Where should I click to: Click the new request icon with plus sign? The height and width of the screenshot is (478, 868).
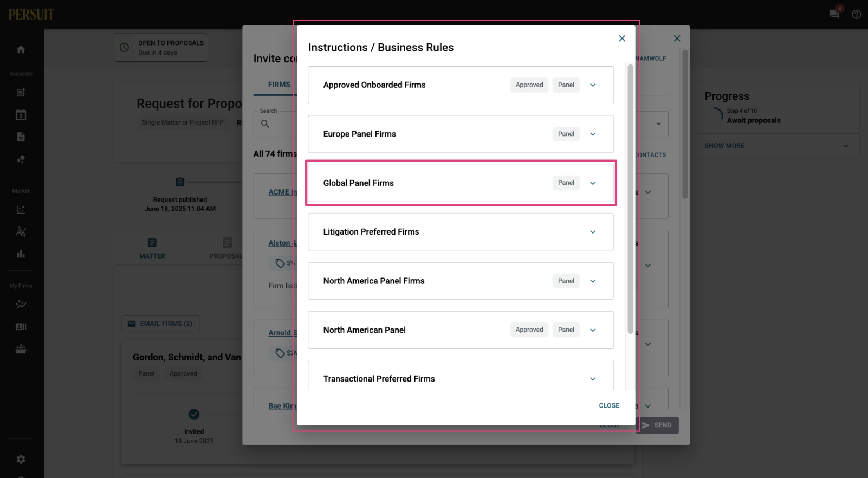[21, 93]
